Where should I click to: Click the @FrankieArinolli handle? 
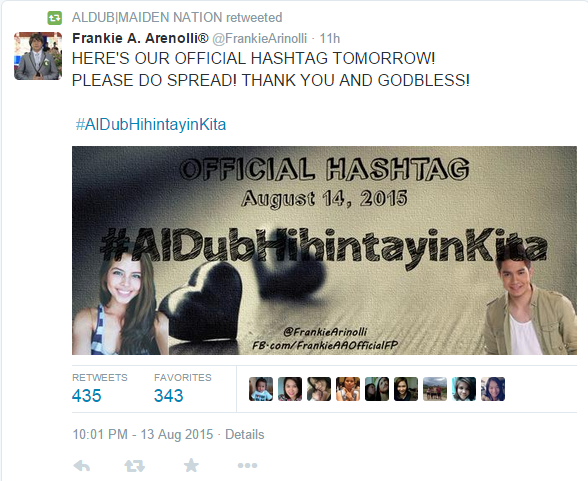pyautogui.click(x=260, y=38)
